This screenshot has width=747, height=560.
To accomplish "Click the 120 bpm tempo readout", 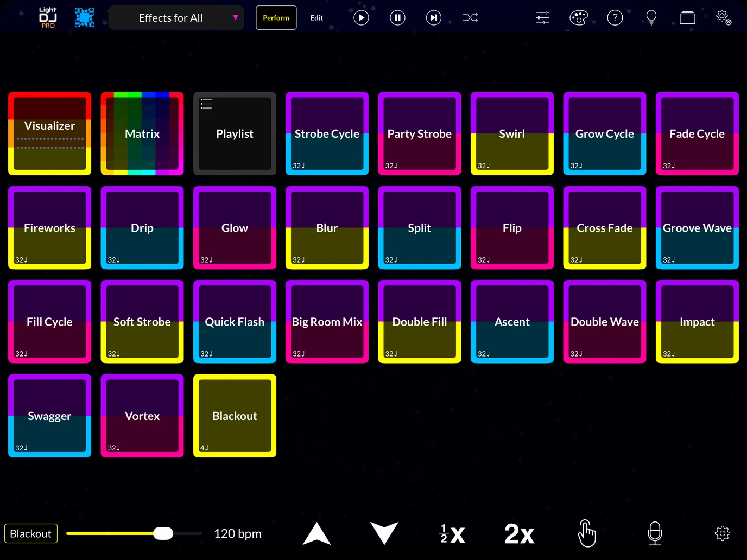I will click(238, 534).
